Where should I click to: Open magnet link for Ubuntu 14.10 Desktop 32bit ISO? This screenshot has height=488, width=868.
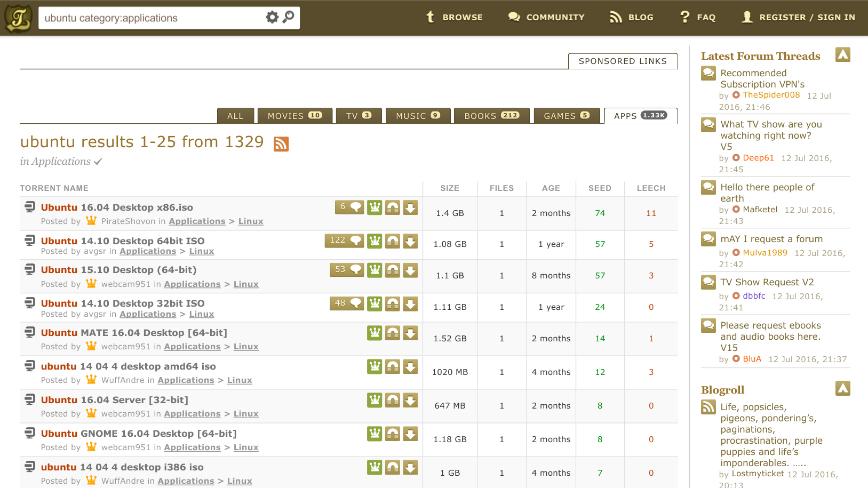[393, 304]
